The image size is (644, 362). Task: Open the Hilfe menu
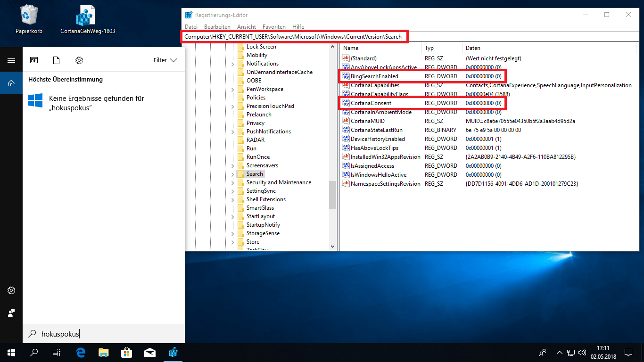click(298, 27)
